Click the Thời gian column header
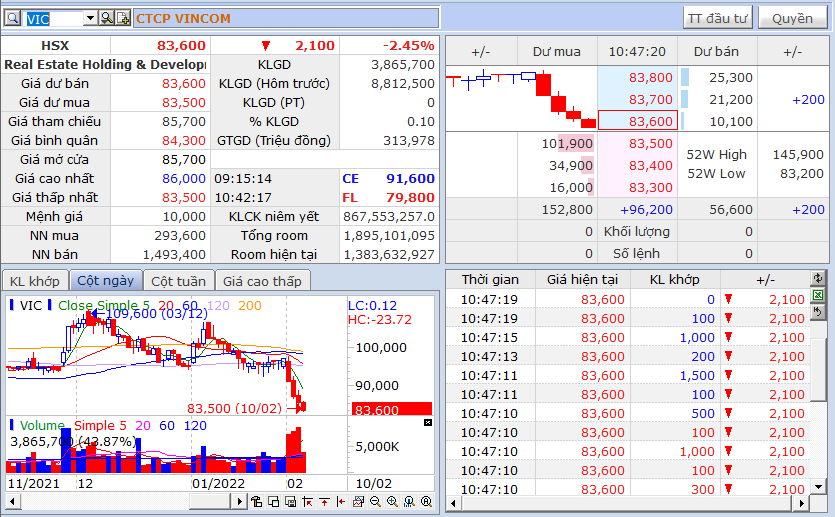 point(490,280)
